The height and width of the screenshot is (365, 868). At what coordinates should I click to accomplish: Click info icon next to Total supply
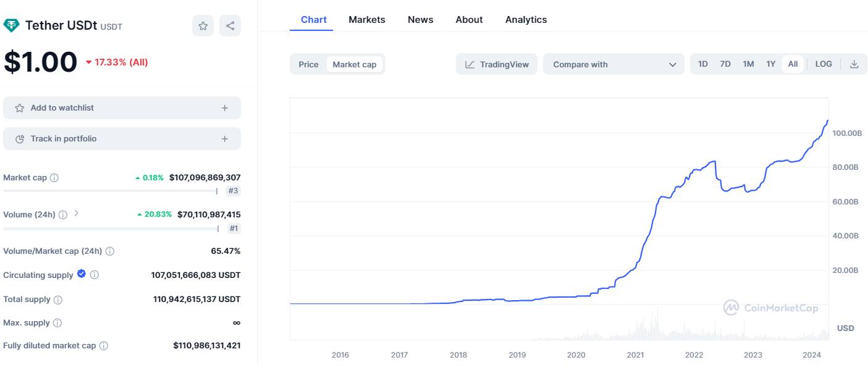click(x=58, y=300)
